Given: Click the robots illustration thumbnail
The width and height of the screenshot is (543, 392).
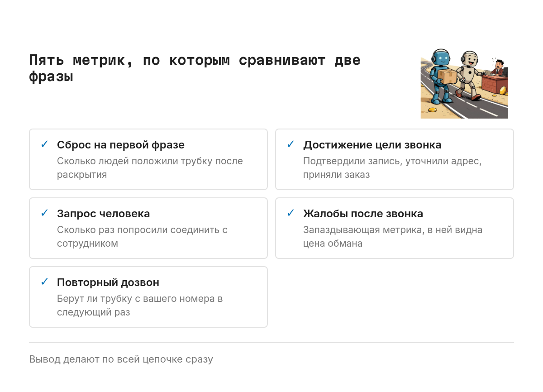Looking at the screenshot, I should pos(464,83).
